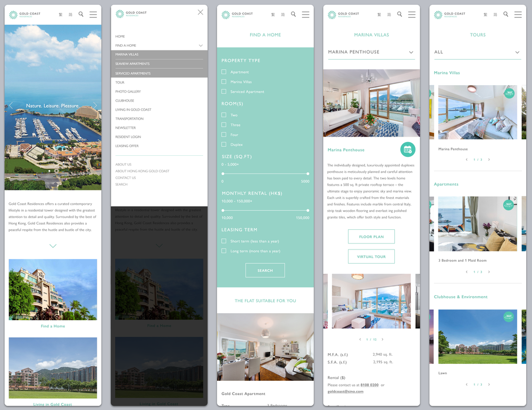Select Seaview Apartments submenu item
Image resolution: width=532 pixels, height=410 pixels.
[159, 64]
